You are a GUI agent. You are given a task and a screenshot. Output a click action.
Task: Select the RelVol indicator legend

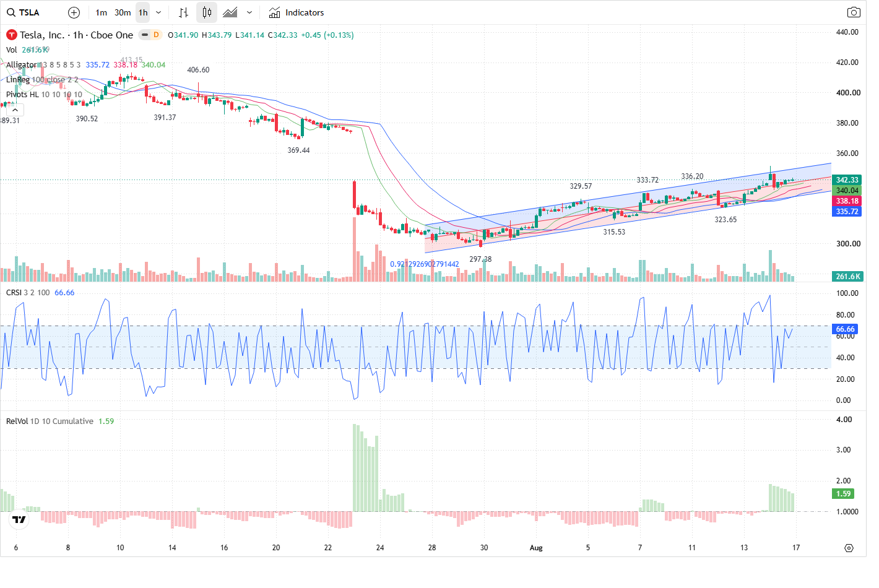(17, 422)
